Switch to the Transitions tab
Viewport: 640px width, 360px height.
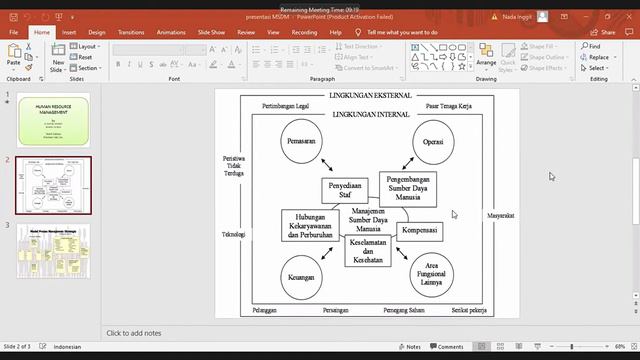tap(131, 32)
